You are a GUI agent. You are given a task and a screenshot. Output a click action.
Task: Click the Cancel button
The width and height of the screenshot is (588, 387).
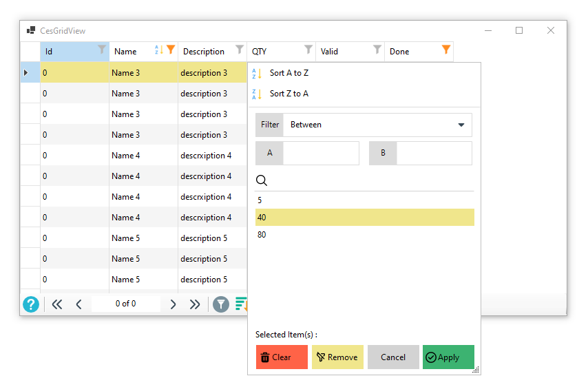click(393, 357)
